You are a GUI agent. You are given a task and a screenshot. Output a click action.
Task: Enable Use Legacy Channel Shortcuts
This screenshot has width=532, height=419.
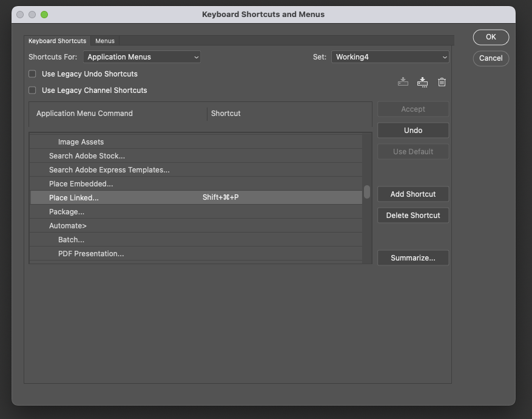click(32, 90)
